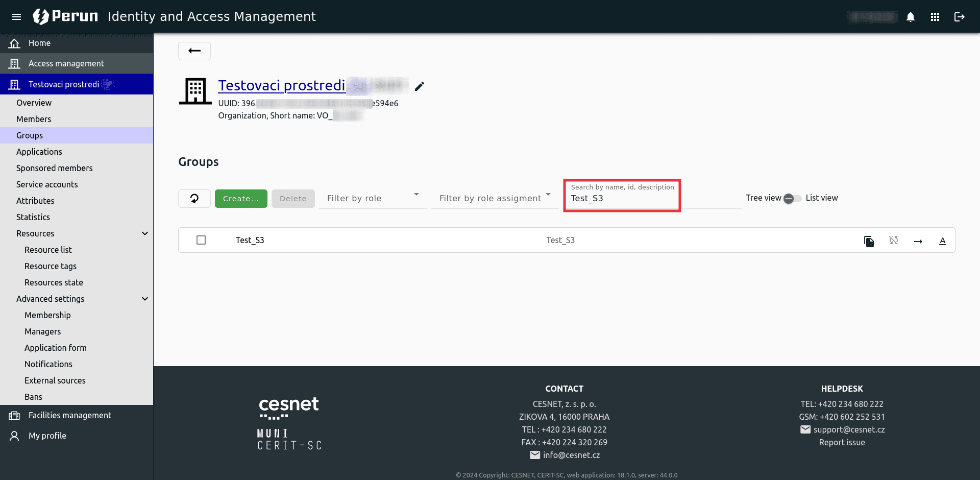Screen dimensions: 980x480
Task: Collapse the Resources section in sidebar
Action: [145, 233]
